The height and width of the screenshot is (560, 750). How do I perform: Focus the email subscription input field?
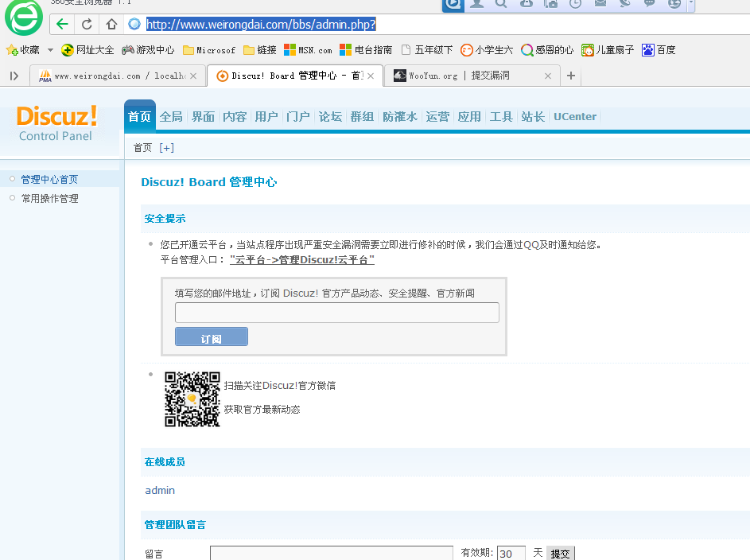point(336,313)
